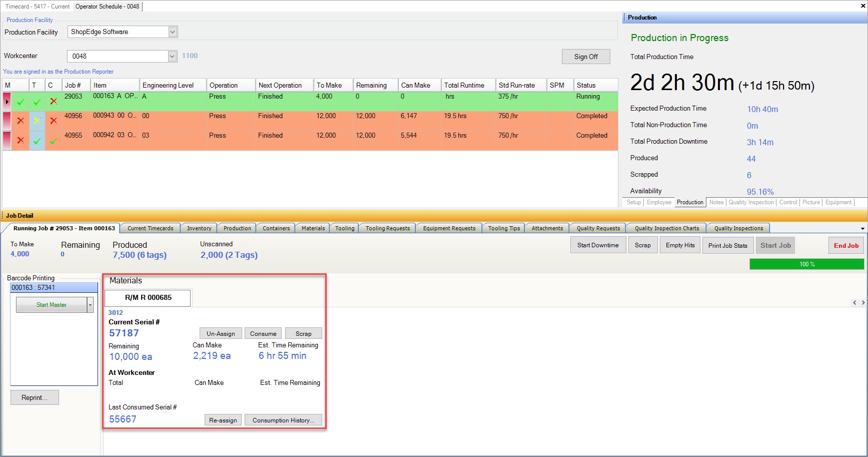Click row header of job 40956
The image size is (868, 457).
7,121
